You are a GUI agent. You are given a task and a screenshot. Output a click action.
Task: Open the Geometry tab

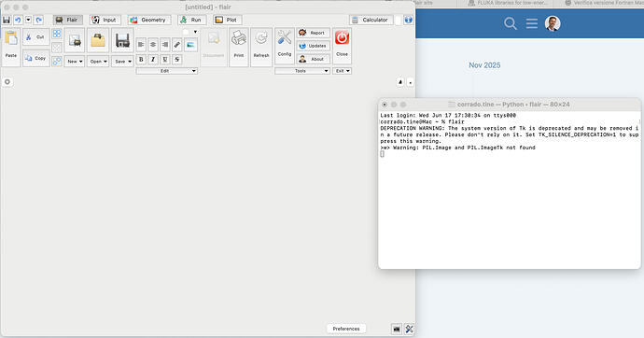click(x=148, y=20)
